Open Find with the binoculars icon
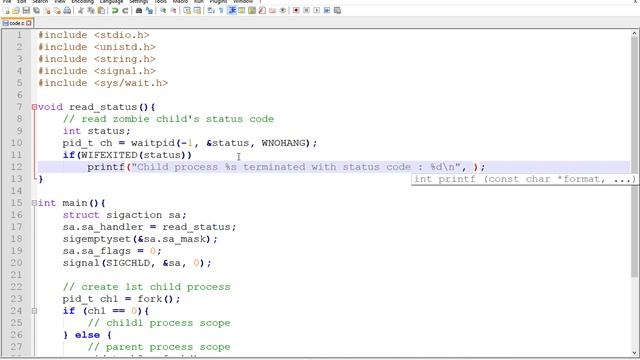640x360 pixels. [x=139, y=10]
